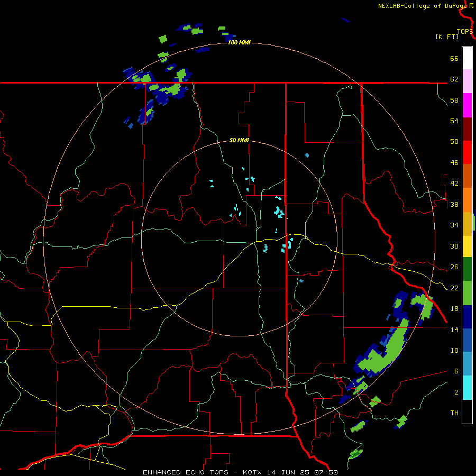The width and height of the screenshot is (476, 476).
Task: Click the TOPS legend heading
Action: [465, 31]
